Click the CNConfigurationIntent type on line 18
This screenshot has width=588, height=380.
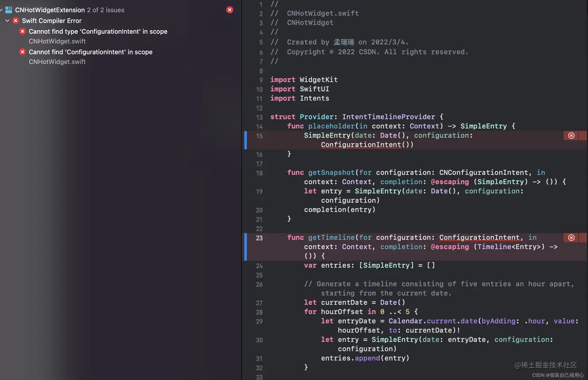click(x=484, y=173)
